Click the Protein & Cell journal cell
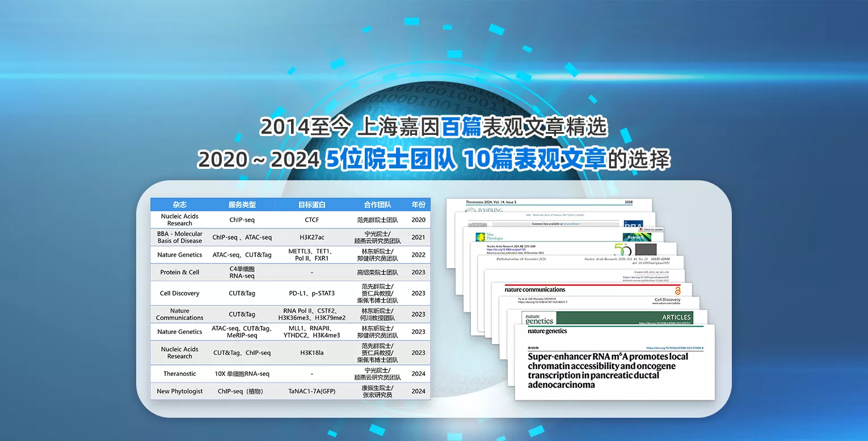 (x=179, y=272)
